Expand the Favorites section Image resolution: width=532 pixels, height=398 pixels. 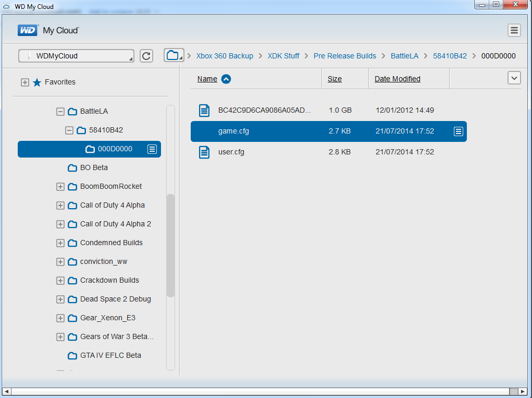point(25,82)
